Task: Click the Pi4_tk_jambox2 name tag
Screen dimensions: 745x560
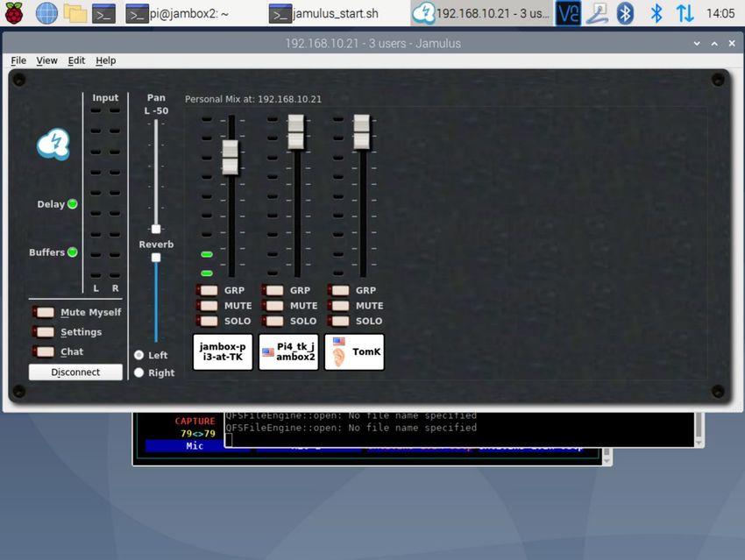Action: click(288, 352)
